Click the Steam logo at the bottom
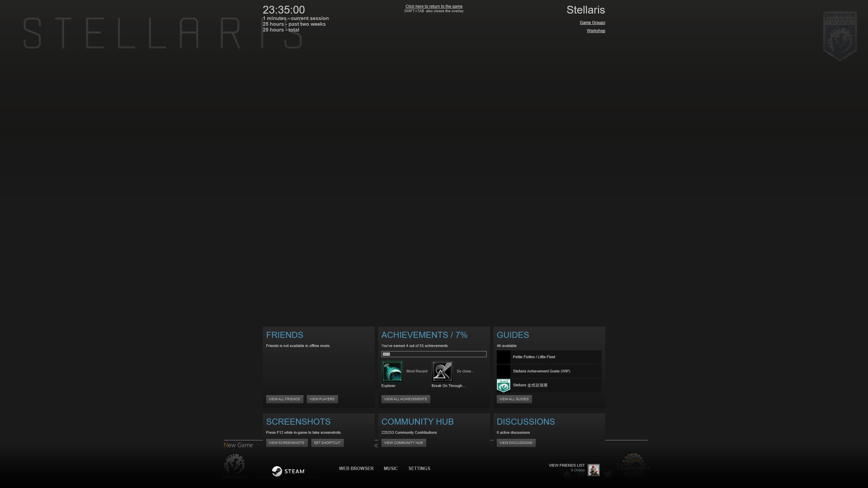 click(289, 471)
